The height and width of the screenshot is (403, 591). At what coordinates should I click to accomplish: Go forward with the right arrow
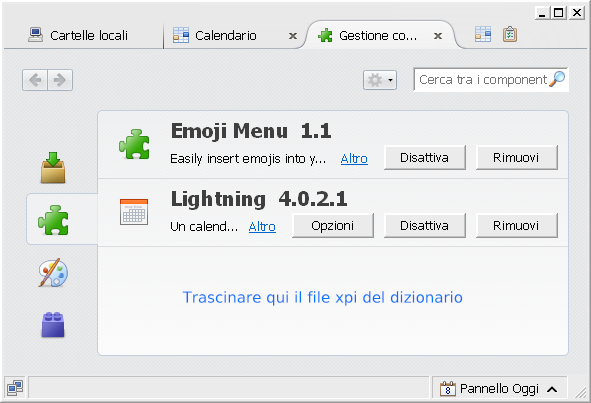(x=60, y=80)
